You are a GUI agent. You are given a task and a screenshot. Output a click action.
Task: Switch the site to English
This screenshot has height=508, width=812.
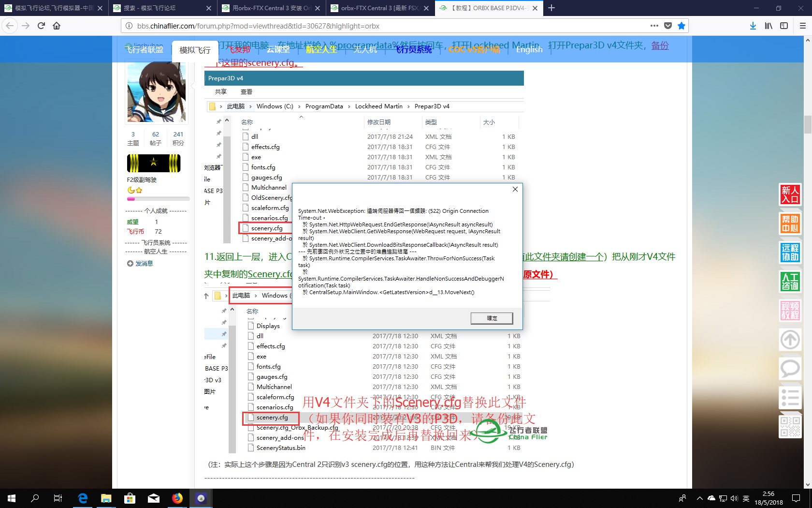point(529,49)
